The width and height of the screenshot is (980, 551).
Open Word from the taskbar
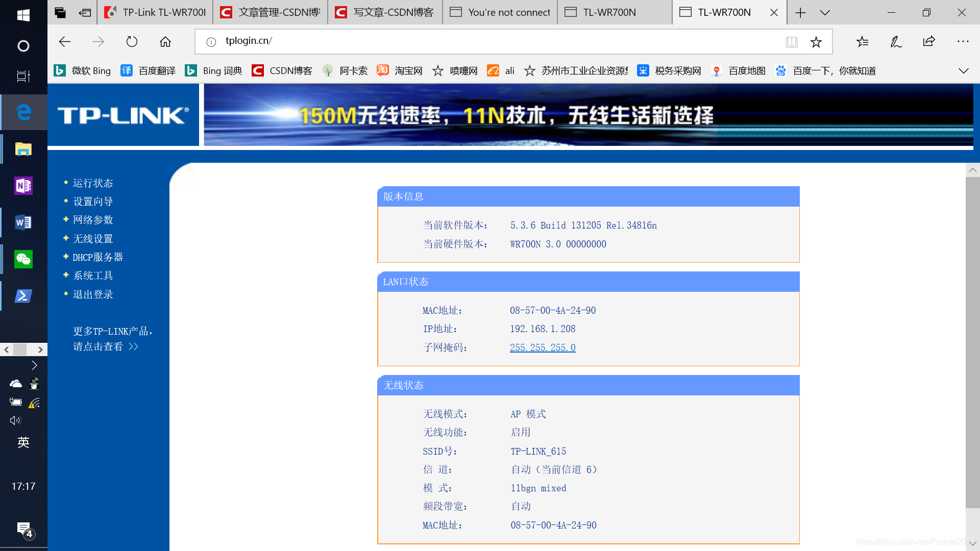click(23, 222)
